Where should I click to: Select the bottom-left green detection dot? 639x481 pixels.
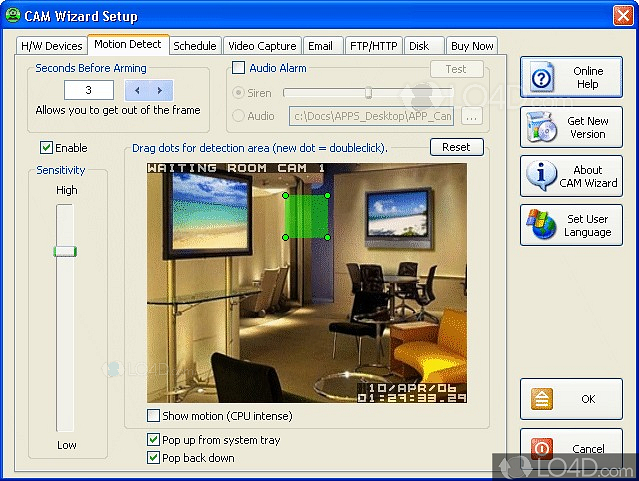point(285,237)
